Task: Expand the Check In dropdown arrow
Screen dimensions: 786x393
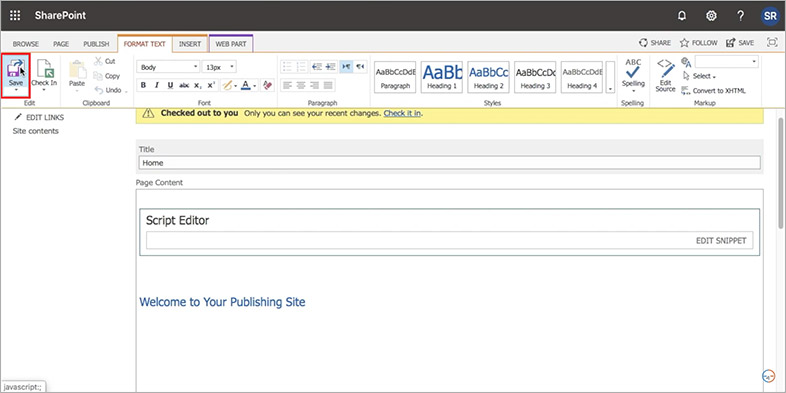Action: (x=44, y=90)
